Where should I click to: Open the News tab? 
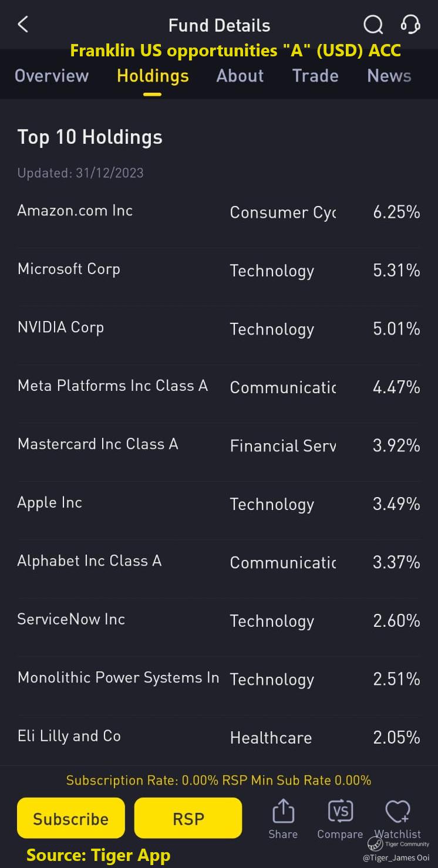click(389, 76)
